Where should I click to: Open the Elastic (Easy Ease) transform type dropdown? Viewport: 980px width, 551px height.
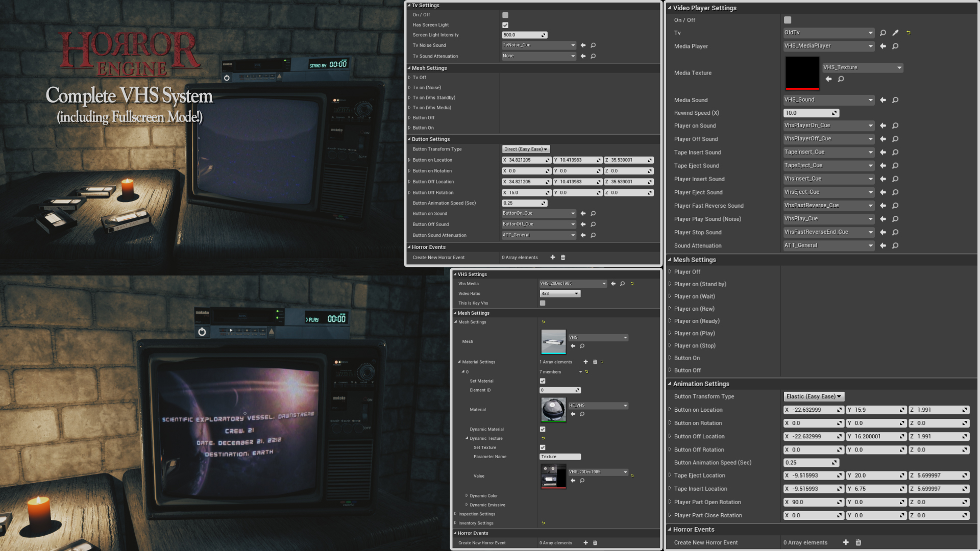tap(814, 396)
